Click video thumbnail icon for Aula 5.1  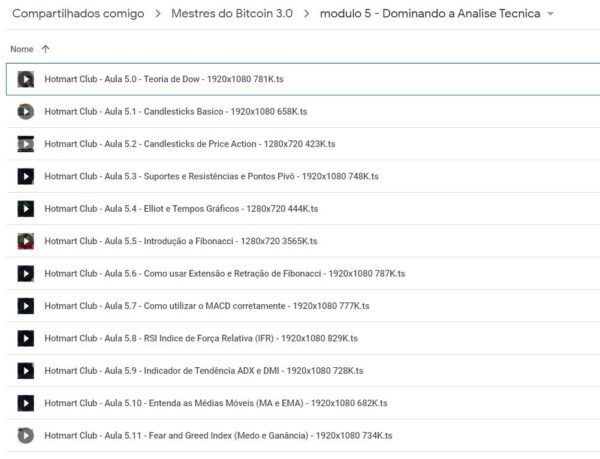tap(26, 111)
